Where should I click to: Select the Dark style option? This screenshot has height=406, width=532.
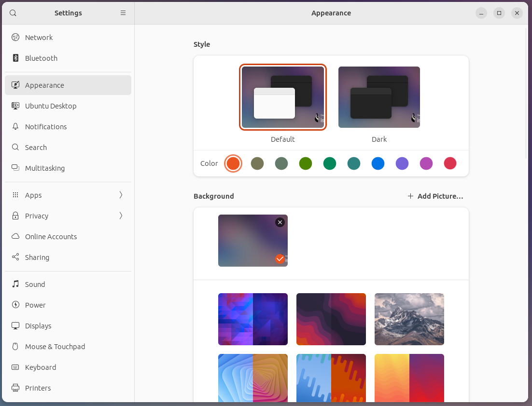tap(379, 97)
